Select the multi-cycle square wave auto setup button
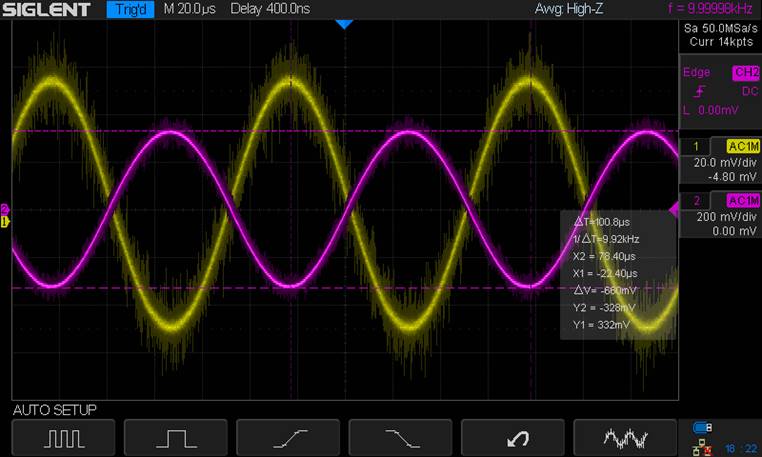 (x=63, y=438)
